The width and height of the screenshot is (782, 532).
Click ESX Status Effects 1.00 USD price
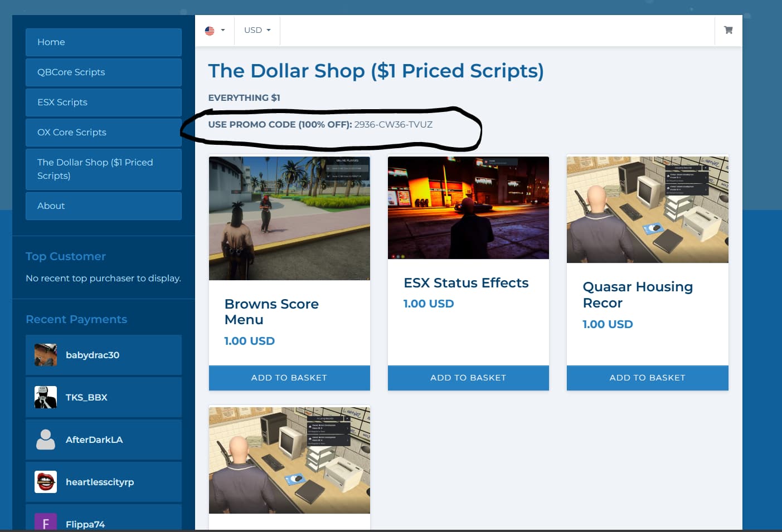[x=429, y=304]
